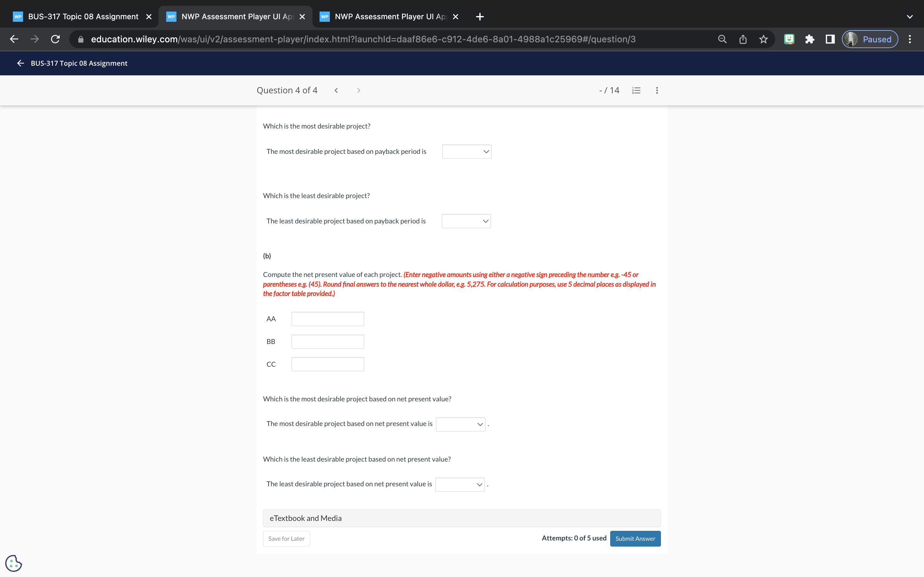Expand the least desirable net present value dropdown

pos(460,485)
